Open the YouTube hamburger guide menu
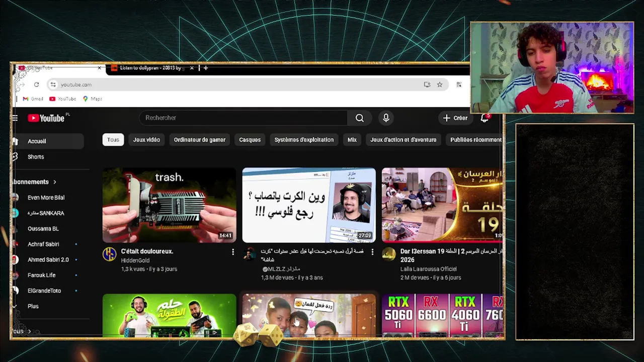The height and width of the screenshot is (362, 644). (15, 118)
